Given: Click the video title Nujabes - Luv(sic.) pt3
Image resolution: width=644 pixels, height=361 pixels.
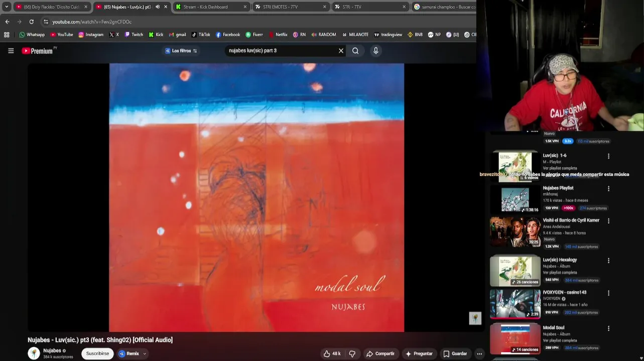Looking at the screenshot, I should pos(100,340).
